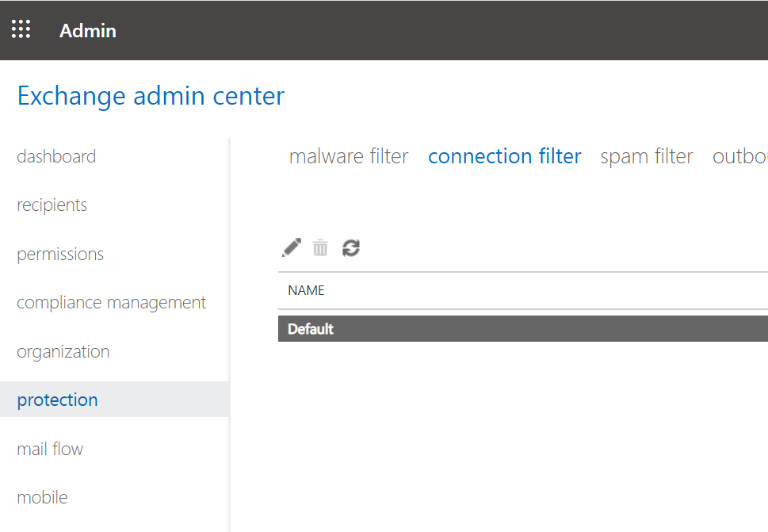
Task: Select the connection filter tab
Action: coord(505,156)
